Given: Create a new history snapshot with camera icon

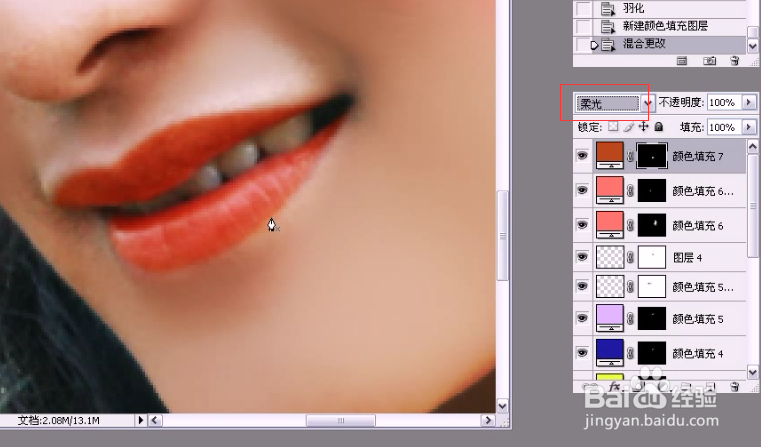Looking at the screenshot, I should pyautogui.click(x=709, y=61).
